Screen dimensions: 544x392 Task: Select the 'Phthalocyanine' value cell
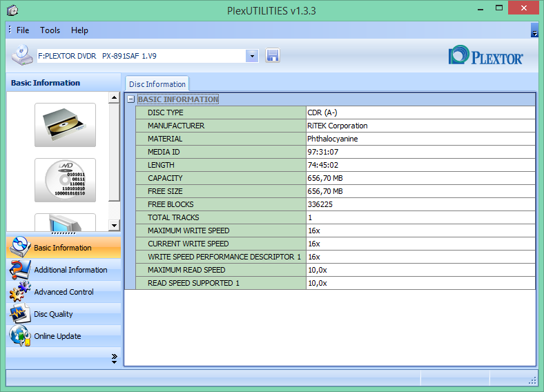pyautogui.click(x=420, y=139)
